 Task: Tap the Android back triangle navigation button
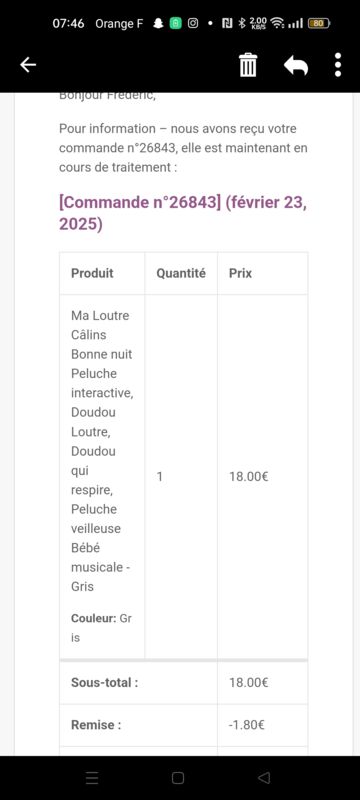[264, 778]
